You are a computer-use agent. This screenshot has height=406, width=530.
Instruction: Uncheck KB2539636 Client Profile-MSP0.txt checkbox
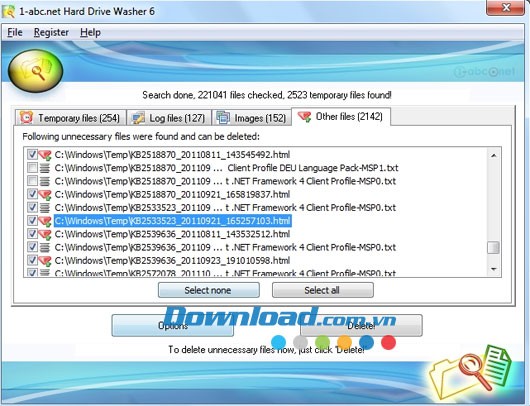(32, 247)
